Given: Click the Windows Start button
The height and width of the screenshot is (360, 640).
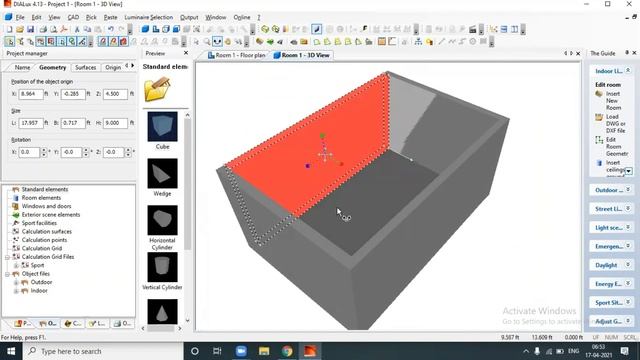Looking at the screenshot, I should (x=11, y=351).
